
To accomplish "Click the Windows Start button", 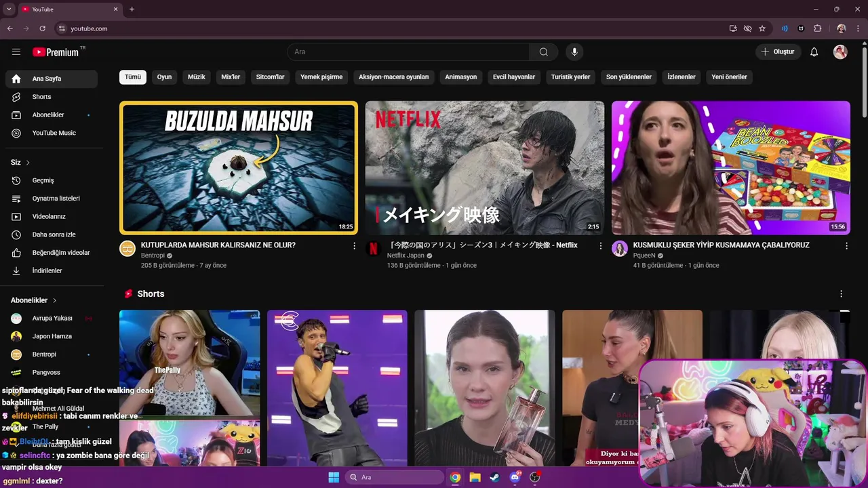I will tap(334, 477).
